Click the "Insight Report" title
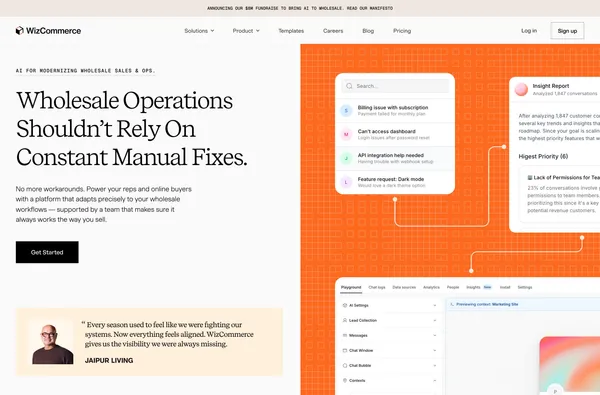600x395 pixels. coord(551,86)
